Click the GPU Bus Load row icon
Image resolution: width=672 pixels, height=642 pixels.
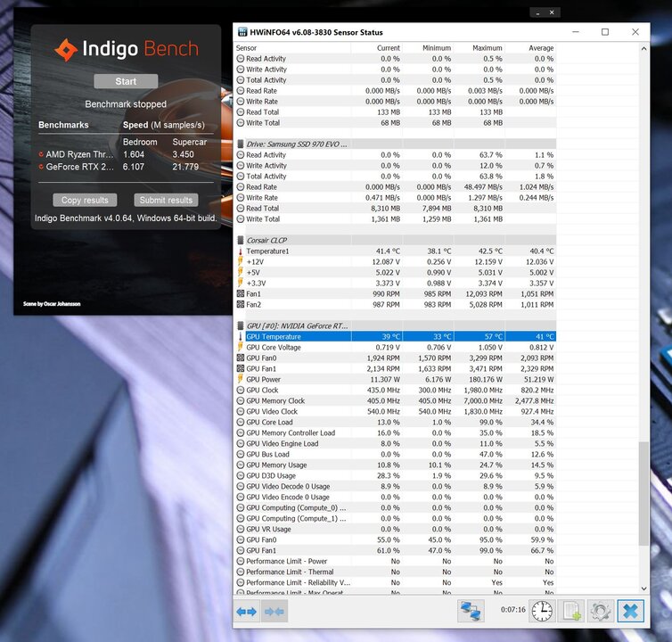pos(241,455)
